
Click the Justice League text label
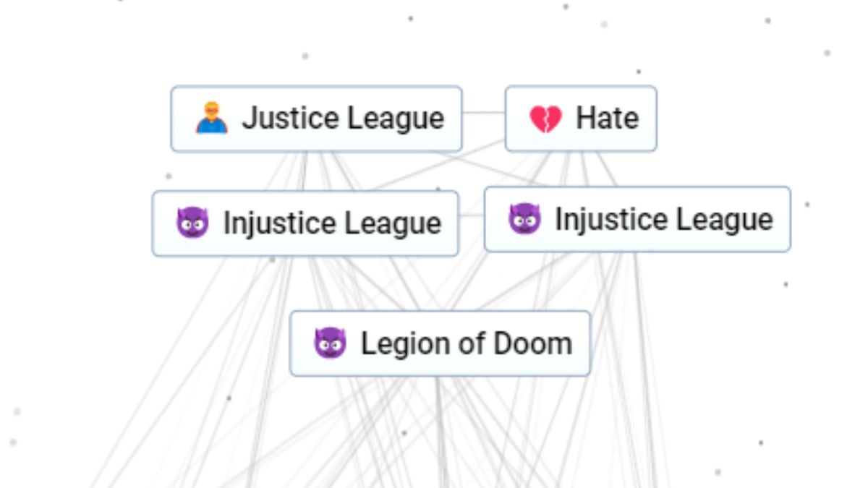344,119
